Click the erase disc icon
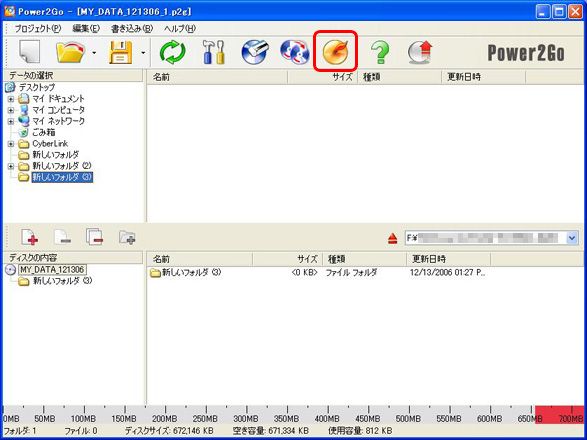587x440 pixels. pyautogui.click(x=255, y=52)
